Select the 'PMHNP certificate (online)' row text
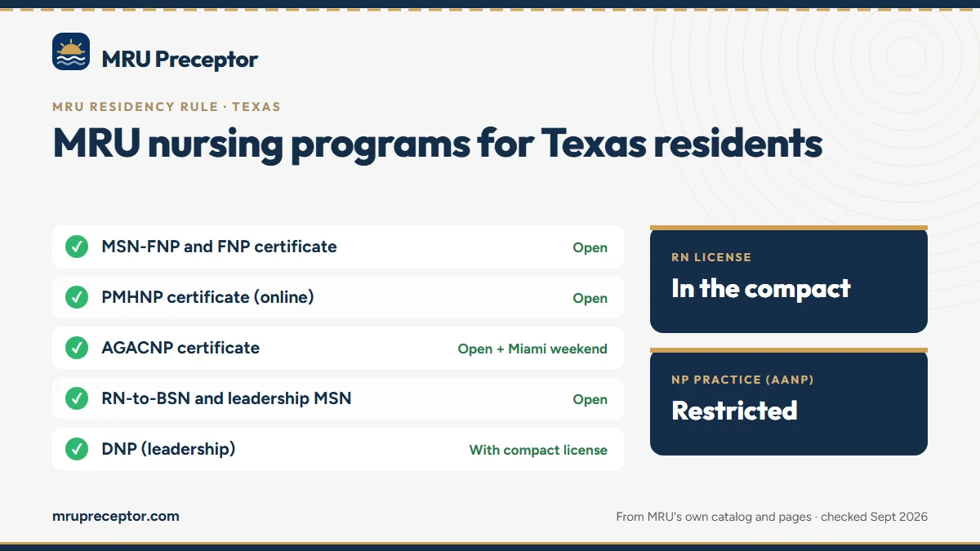 [x=207, y=297]
